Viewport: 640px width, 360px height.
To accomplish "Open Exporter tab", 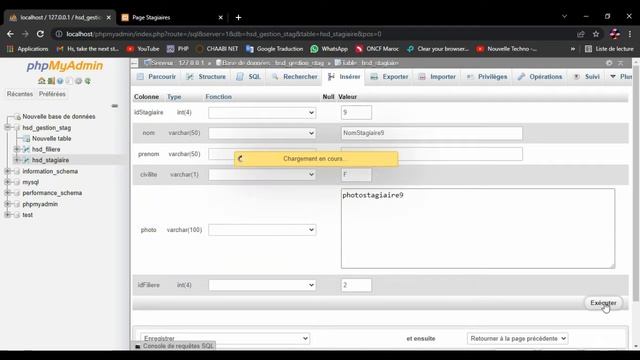I will [389, 77].
